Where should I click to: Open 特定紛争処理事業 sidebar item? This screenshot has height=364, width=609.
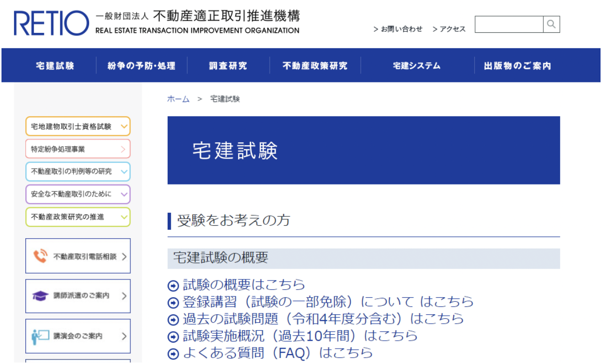pos(78,149)
